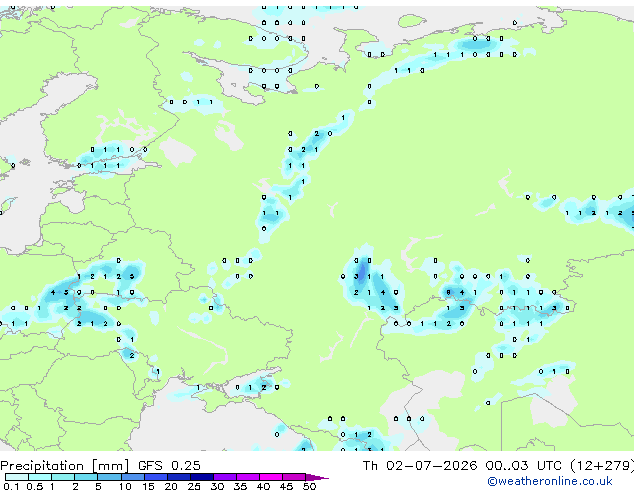
Task: Click the '15' legend scale label
Action: pyautogui.click(x=148, y=486)
